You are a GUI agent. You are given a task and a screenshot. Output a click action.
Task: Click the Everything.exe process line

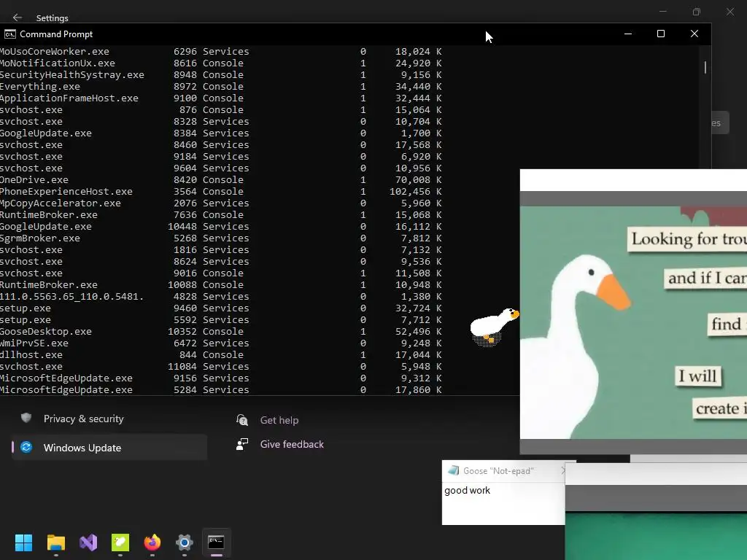[x=220, y=87]
